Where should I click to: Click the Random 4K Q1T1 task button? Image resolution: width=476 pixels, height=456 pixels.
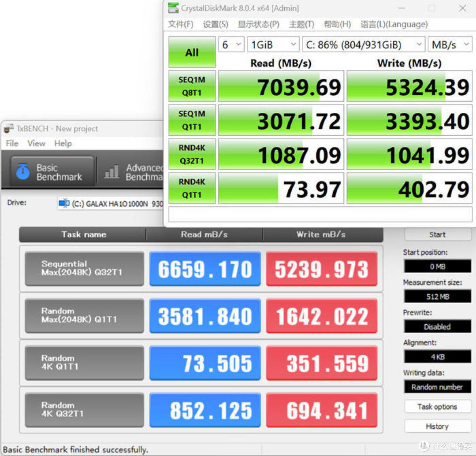(x=84, y=363)
